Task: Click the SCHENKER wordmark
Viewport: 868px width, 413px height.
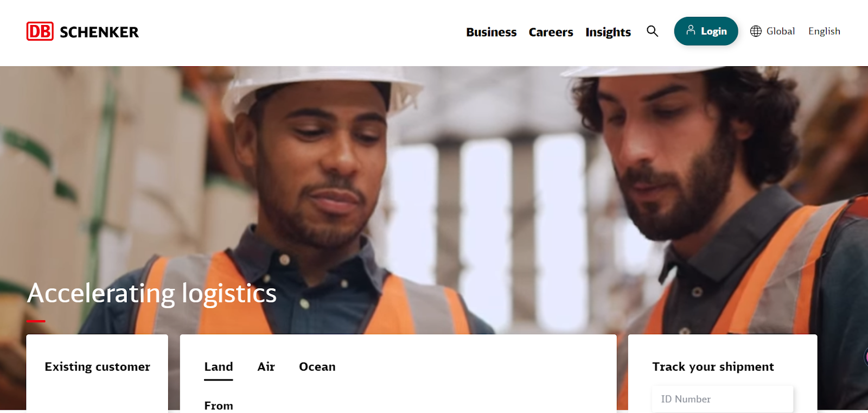Action: (99, 32)
